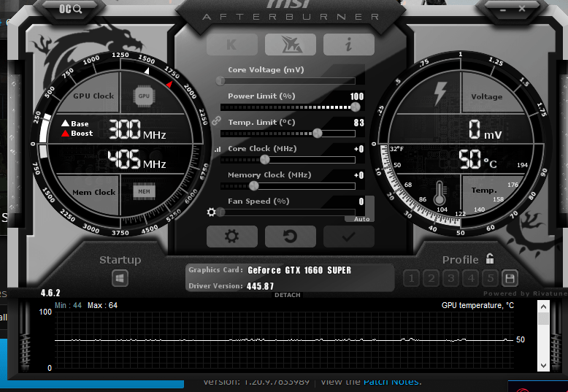Screen dimensions: 568x392
Task: Click the Power Limit slider handle
Action: click(356, 107)
